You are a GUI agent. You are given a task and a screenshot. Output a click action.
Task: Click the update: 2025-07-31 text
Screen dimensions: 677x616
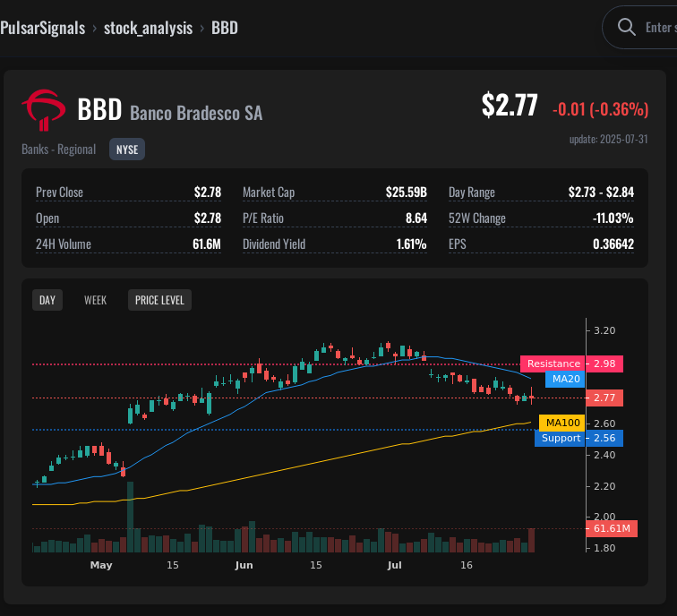[x=608, y=139]
